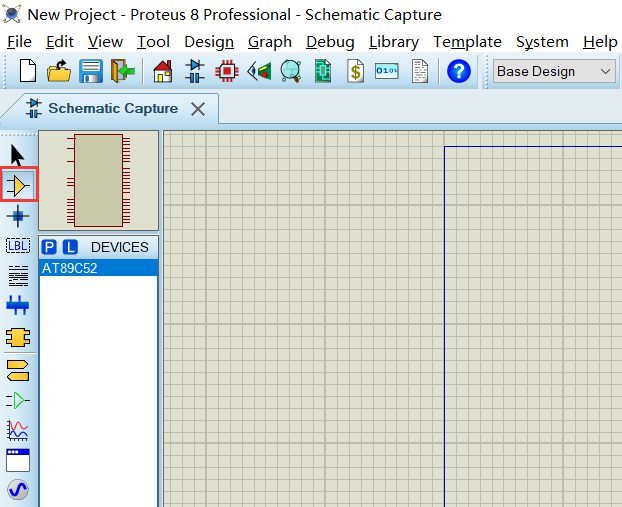Open the File menu
This screenshot has width=622, height=507.
click(19, 42)
